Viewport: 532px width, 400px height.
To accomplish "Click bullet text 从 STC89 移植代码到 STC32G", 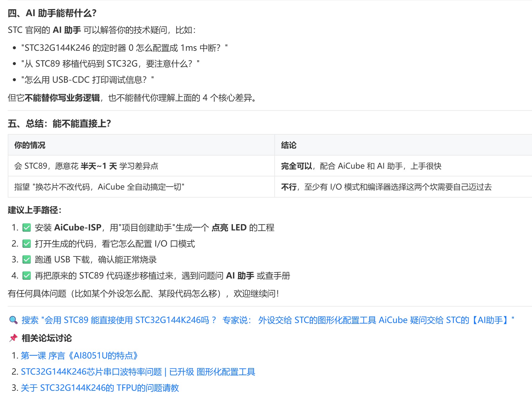I will click(110, 64).
